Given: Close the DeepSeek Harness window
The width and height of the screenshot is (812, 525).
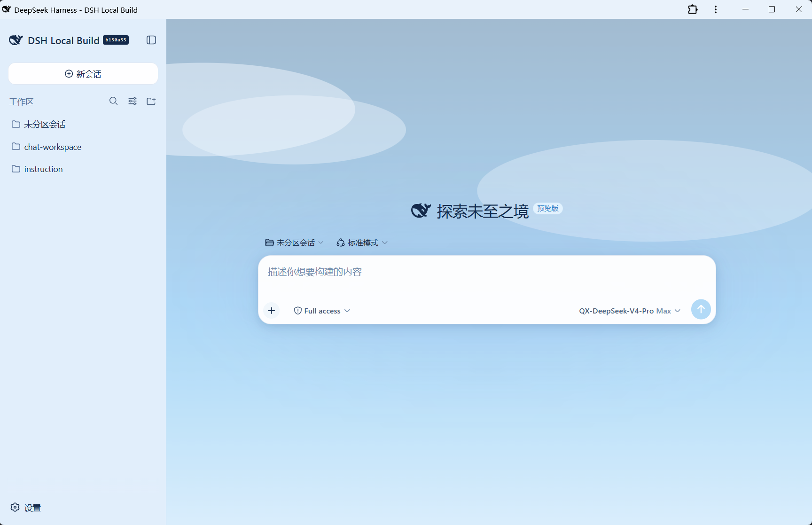Looking at the screenshot, I should pyautogui.click(x=798, y=9).
